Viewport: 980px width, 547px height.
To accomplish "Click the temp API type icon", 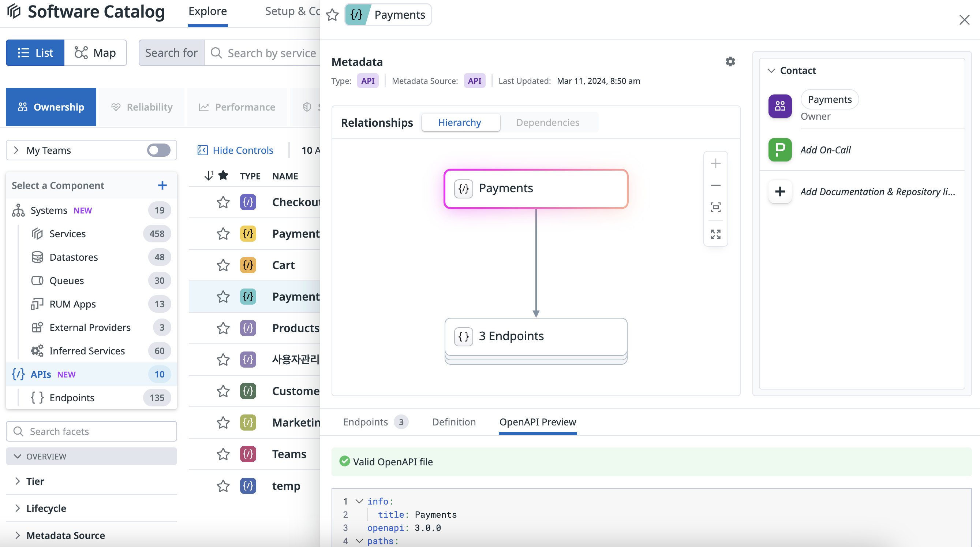I will click(x=248, y=486).
